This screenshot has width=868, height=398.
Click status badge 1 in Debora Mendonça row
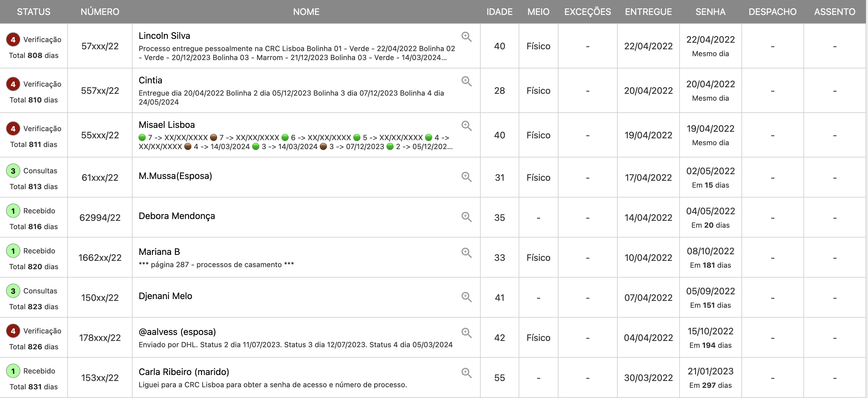(13, 211)
